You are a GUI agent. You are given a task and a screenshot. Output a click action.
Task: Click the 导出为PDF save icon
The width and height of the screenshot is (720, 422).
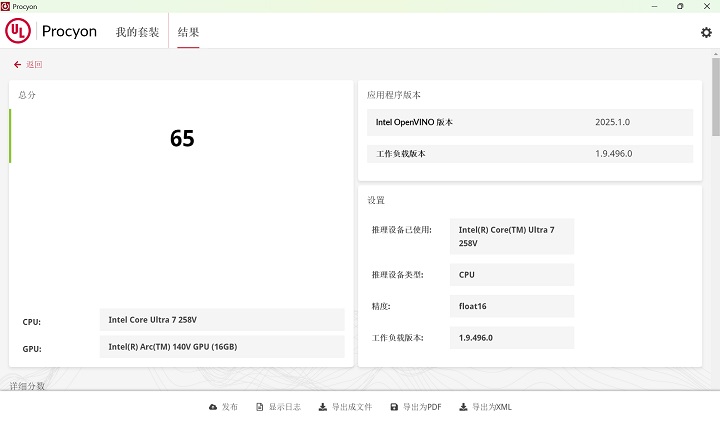click(394, 407)
